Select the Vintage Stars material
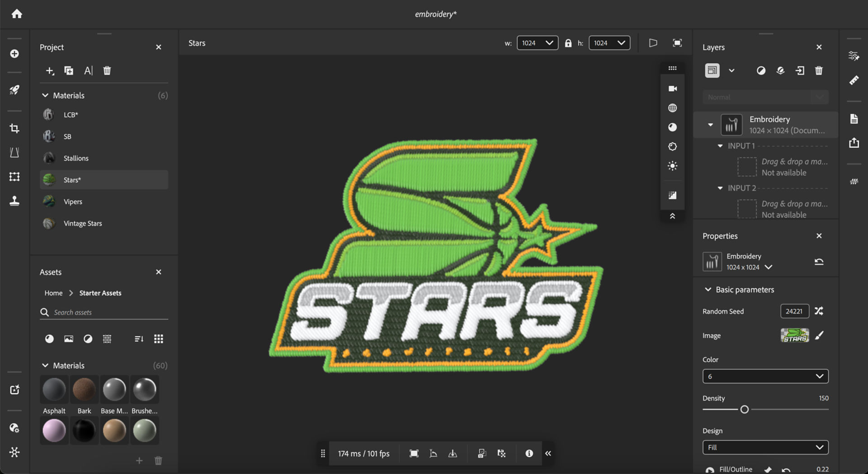 [x=104, y=223]
